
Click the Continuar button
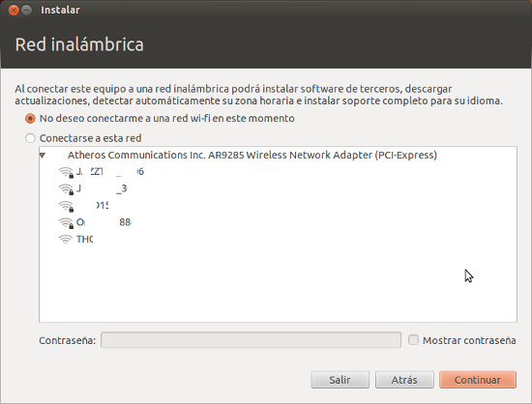(x=478, y=380)
